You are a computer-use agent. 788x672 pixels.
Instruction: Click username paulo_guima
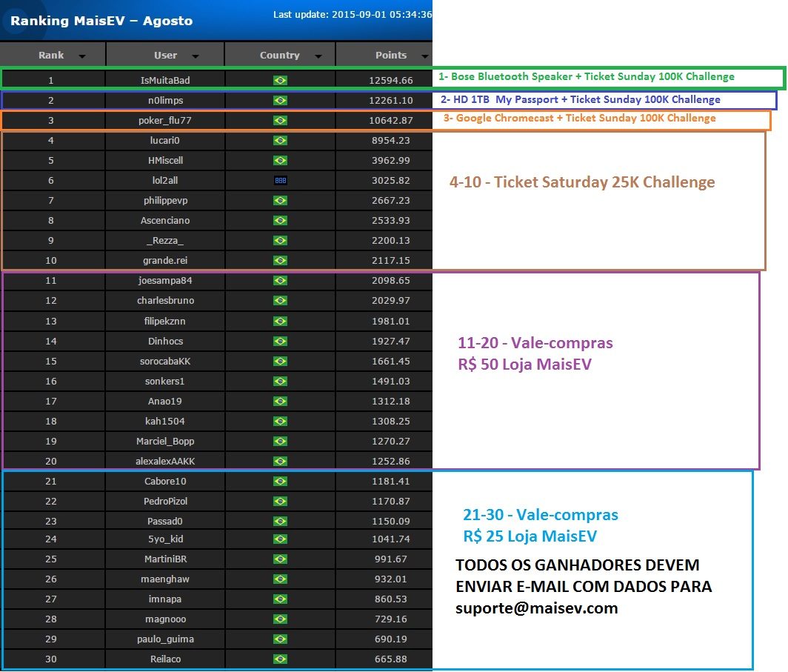coord(165,639)
